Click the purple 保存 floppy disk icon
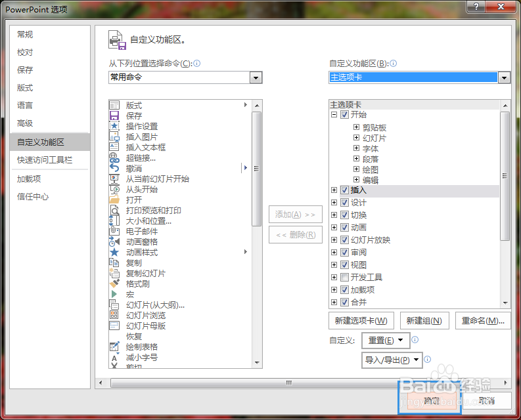Image resolution: width=521 pixels, height=420 pixels. [x=114, y=116]
